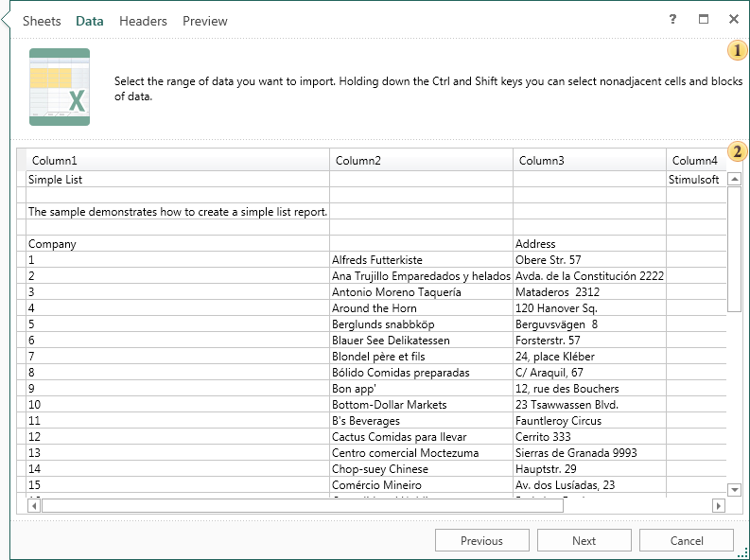750x560 pixels.
Task: Go to the Preview tab
Action: (205, 21)
